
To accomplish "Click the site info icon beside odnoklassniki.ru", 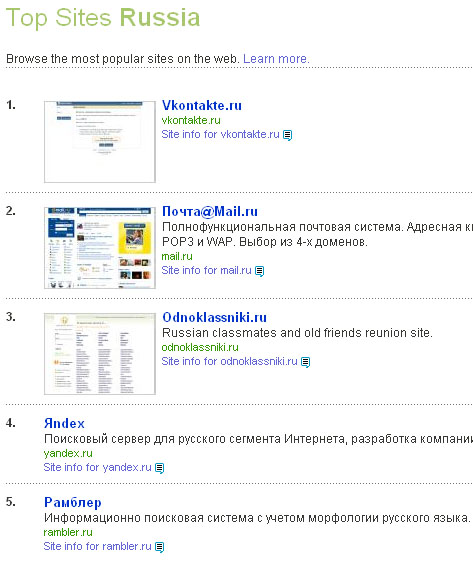I will 306,362.
